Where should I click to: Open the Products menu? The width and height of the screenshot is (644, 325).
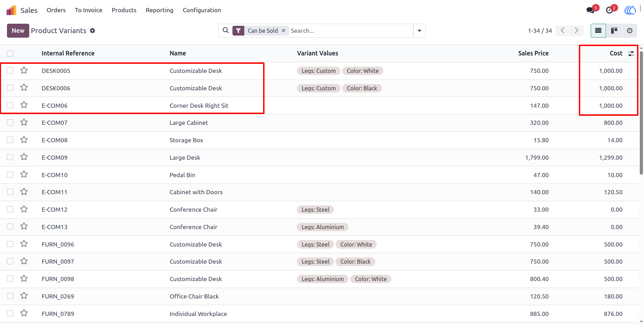(x=124, y=10)
